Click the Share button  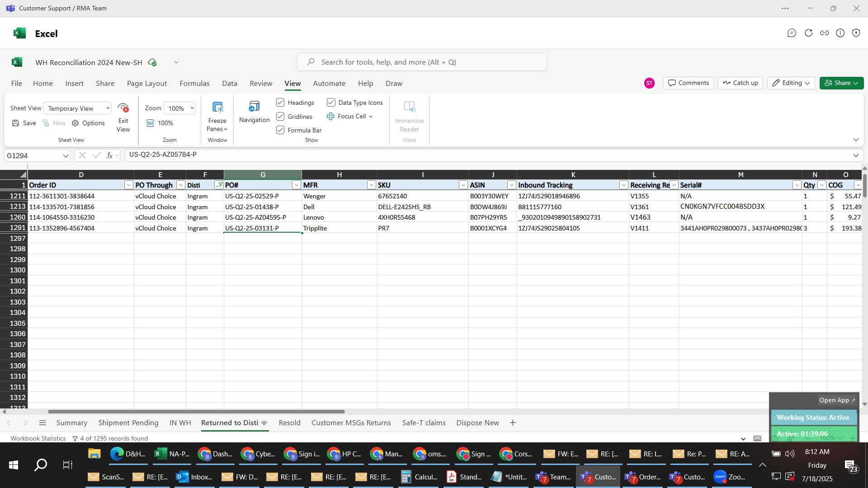tap(841, 83)
